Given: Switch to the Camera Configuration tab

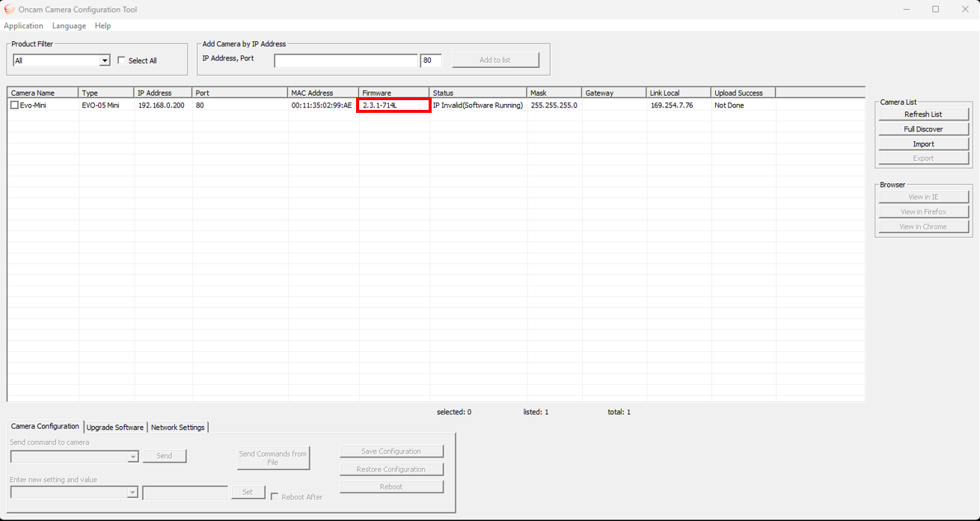Looking at the screenshot, I should click(45, 426).
